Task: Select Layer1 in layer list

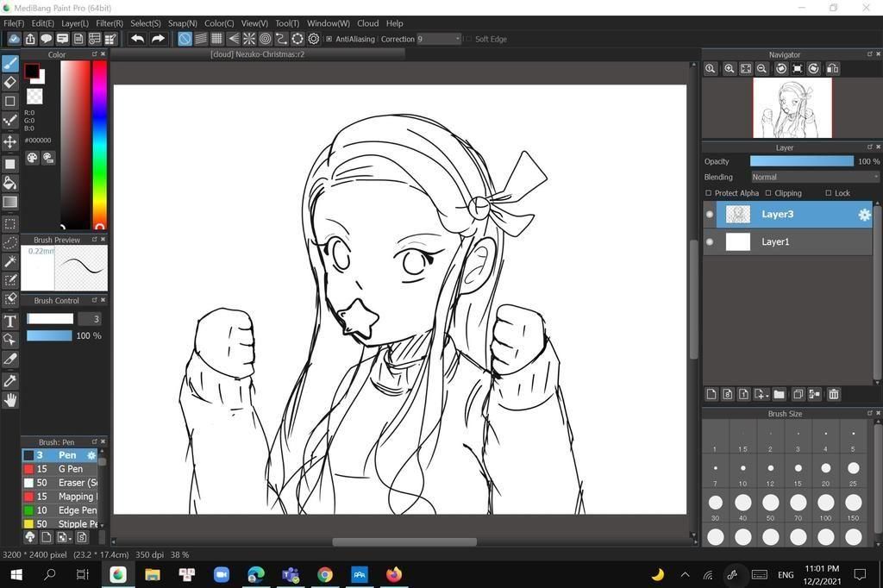Action: pyautogui.click(x=788, y=241)
